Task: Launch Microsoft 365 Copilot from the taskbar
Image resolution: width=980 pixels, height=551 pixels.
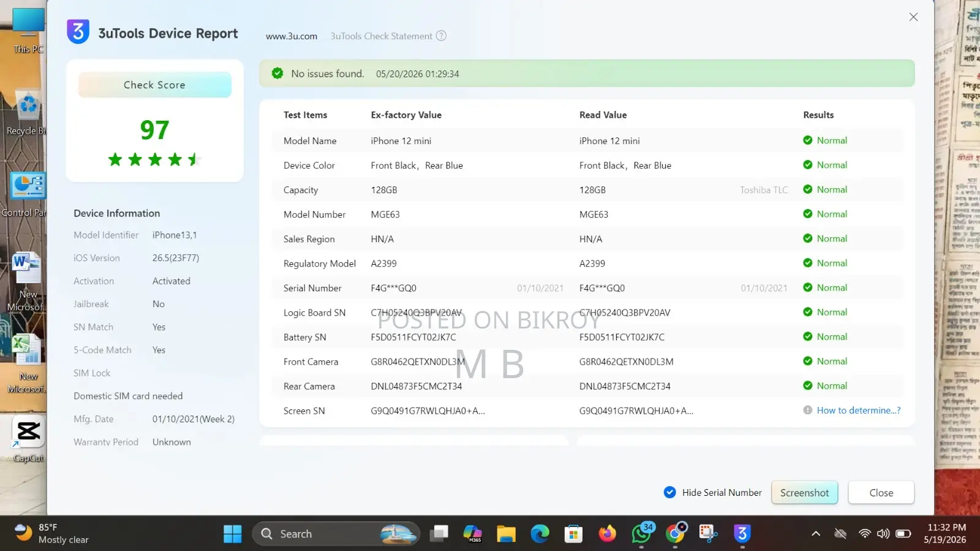Action: click(472, 534)
